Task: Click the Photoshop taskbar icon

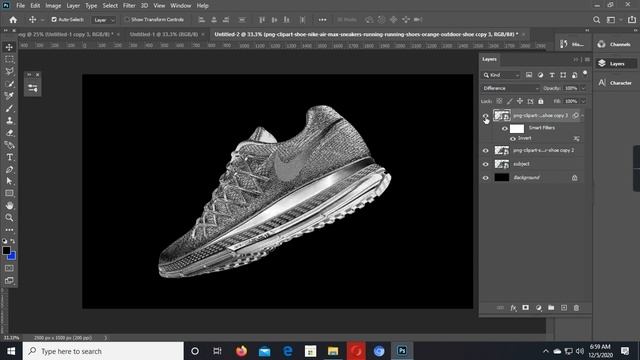Action: tap(402, 351)
